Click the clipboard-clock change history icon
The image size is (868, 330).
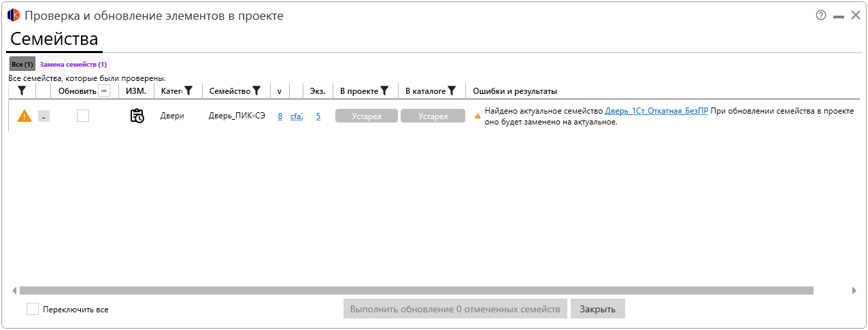[137, 116]
